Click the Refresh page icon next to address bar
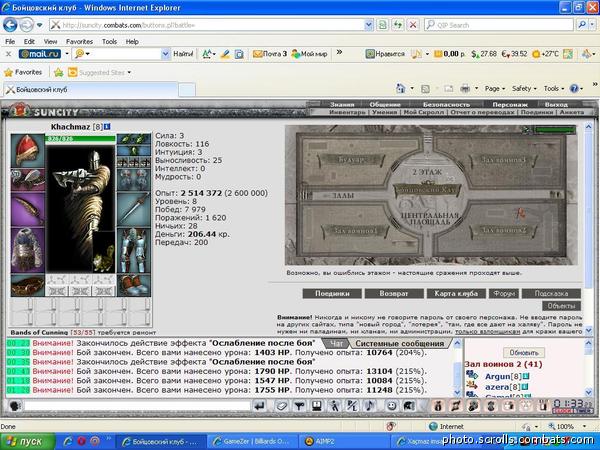Screen dimensions: 600x450 coord(397,25)
